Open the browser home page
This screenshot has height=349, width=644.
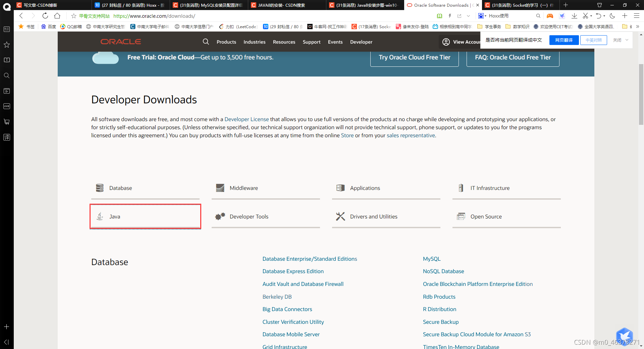(x=57, y=16)
